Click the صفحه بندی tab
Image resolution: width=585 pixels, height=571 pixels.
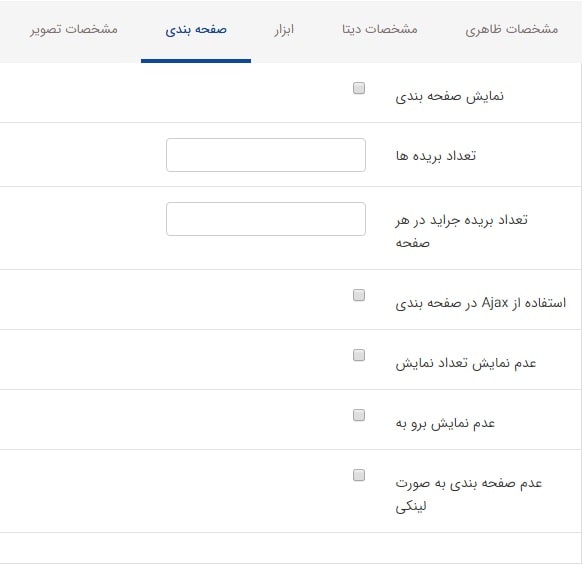click(x=196, y=29)
